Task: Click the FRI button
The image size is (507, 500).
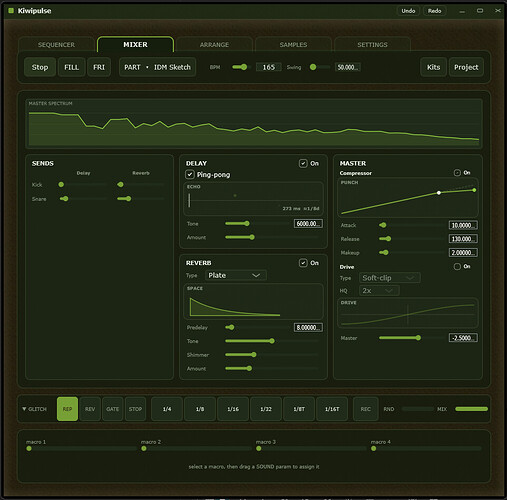Action: click(x=99, y=67)
